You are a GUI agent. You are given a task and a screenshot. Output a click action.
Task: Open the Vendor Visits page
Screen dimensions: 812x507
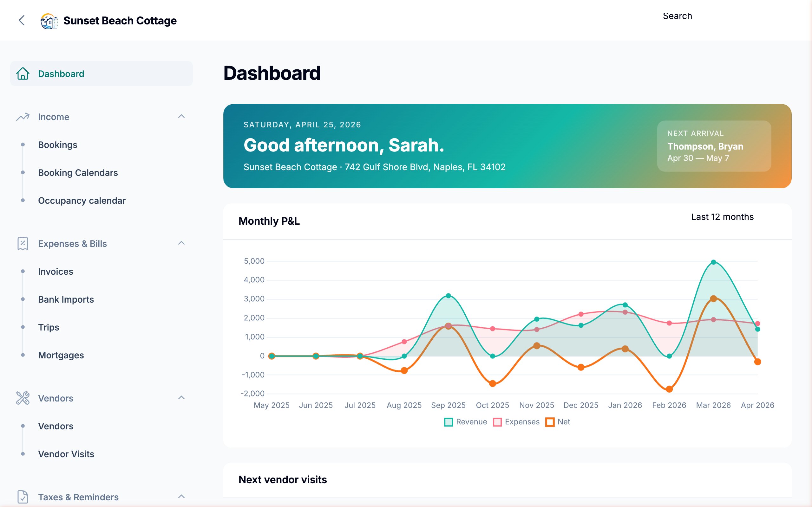point(66,454)
